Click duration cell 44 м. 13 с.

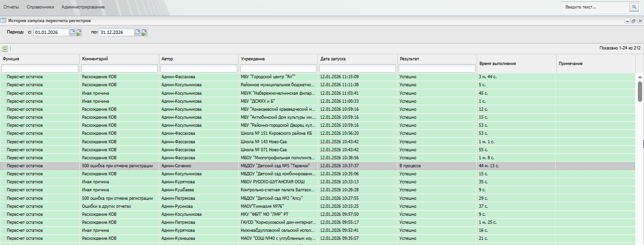[489, 166]
